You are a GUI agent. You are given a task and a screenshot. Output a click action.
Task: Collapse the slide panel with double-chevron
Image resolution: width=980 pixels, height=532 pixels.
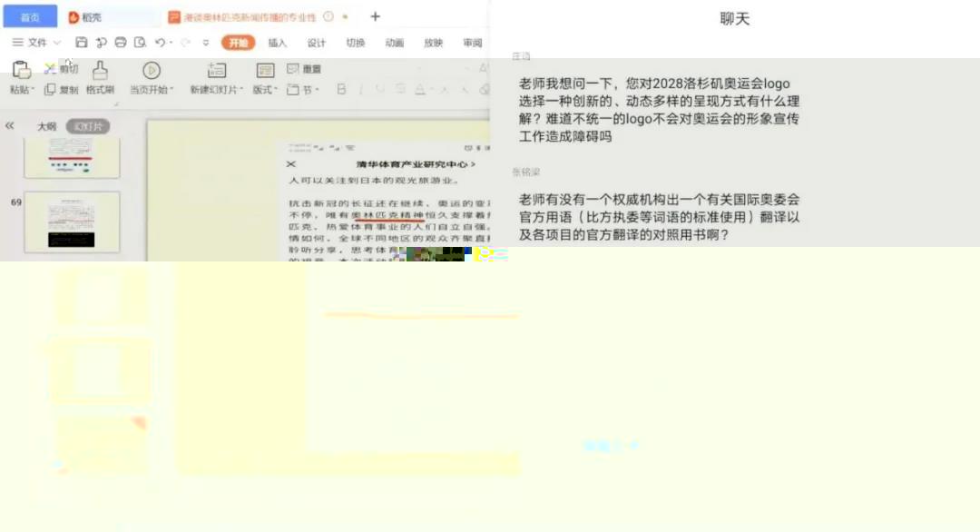pos(9,125)
